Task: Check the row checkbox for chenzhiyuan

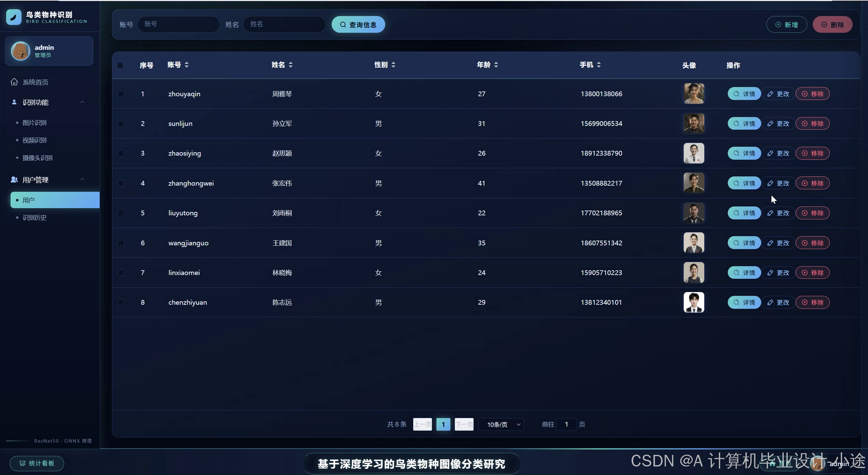Action: (x=121, y=302)
